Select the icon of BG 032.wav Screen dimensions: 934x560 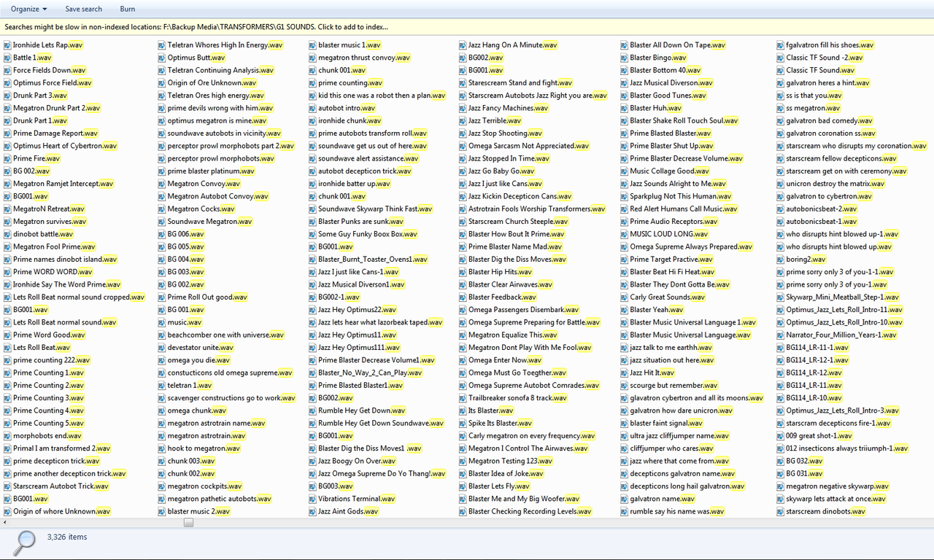coord(781,461)
